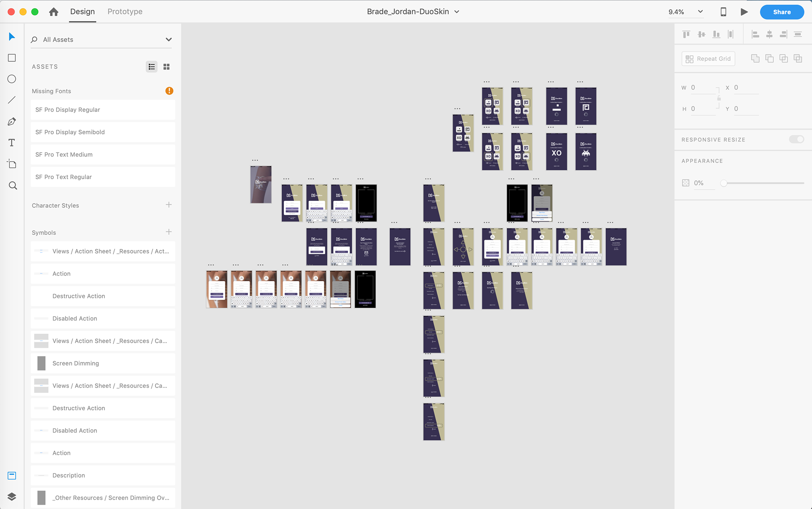Expand the All Assets filter dropdown
The image size is (812, 509).
click(169, 39)
